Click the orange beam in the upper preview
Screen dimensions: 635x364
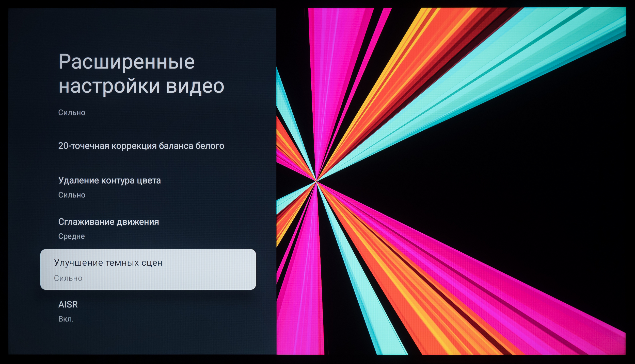point(432,51)
